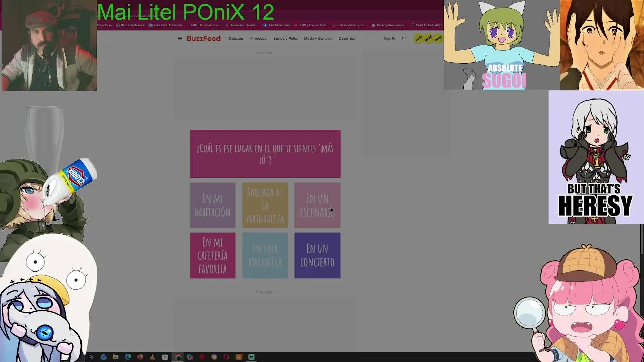Choose answer 'En un escenario'
644x362 pixels.
click(317, 205)
